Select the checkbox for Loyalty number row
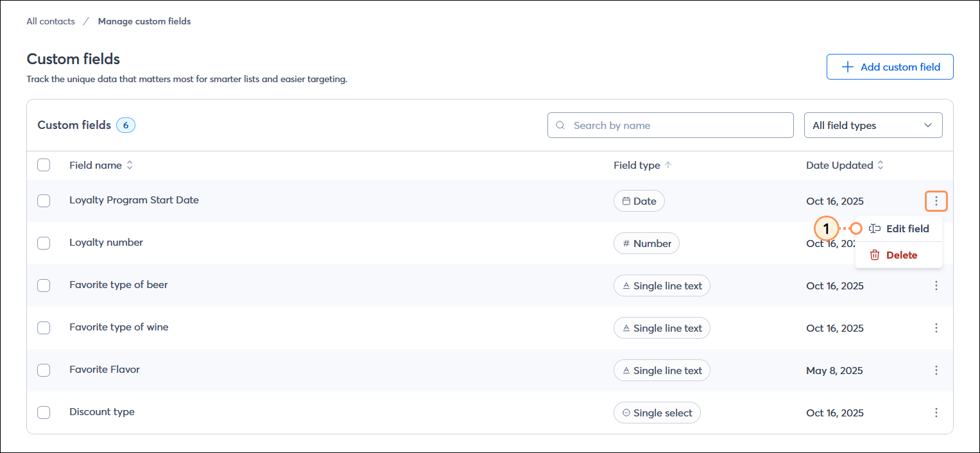 pyautogui.click(x=44, y=243)
